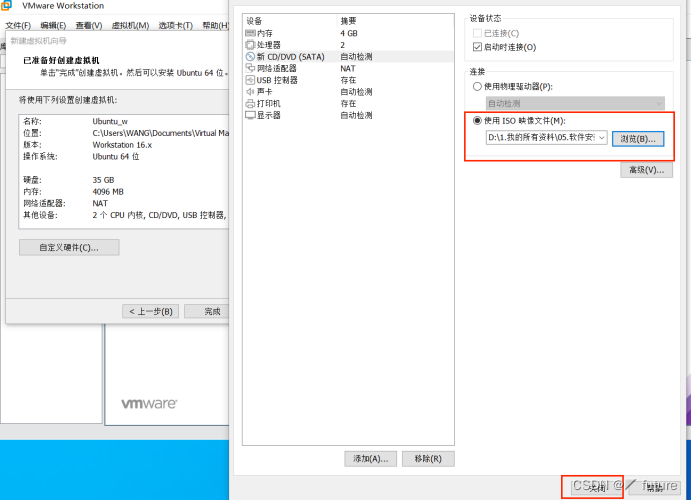Open the 选项卡(T) menu
Viewport: 692px width, 500px height.
click(x=176, y=25)
